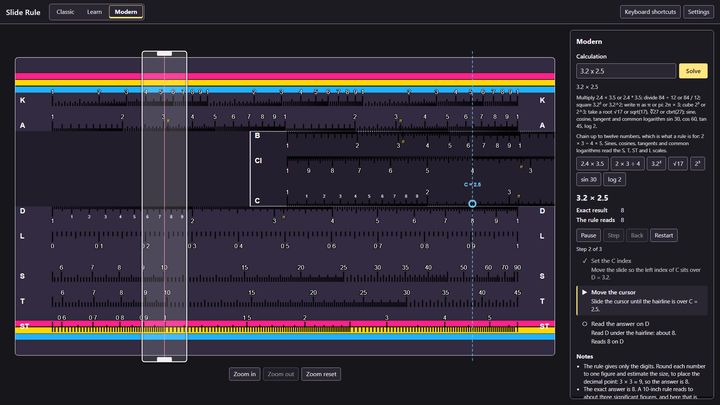Choose the log 2 example chip

[x=614, y=180]
